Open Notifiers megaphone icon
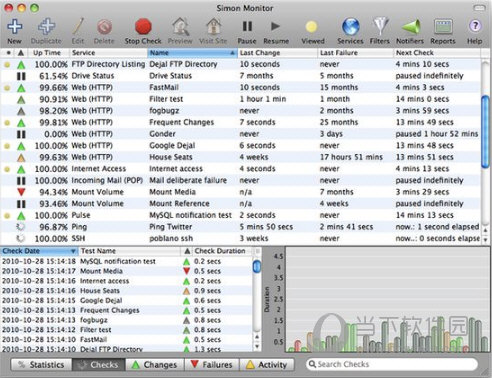The height and width of the screenshot is (378, 492). point(410,27)
